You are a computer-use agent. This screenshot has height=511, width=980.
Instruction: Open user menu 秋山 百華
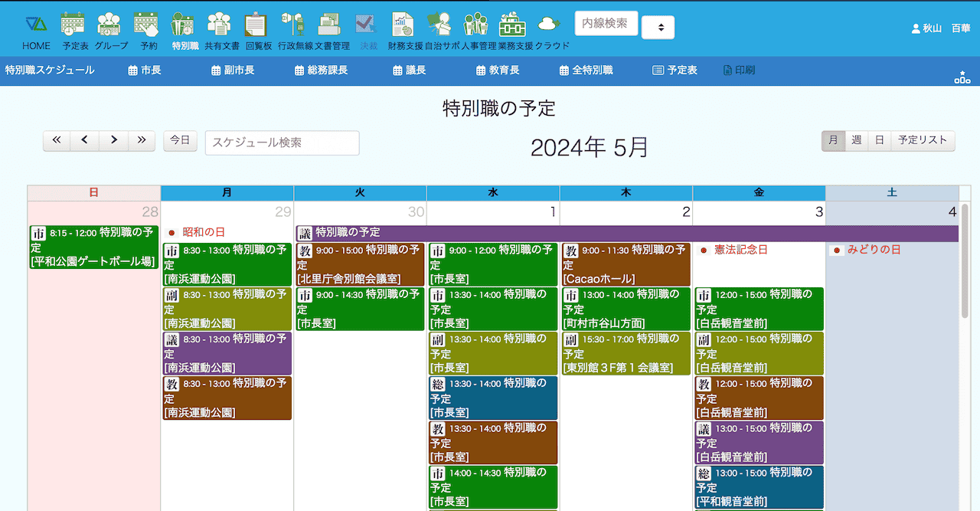point(940,28)
